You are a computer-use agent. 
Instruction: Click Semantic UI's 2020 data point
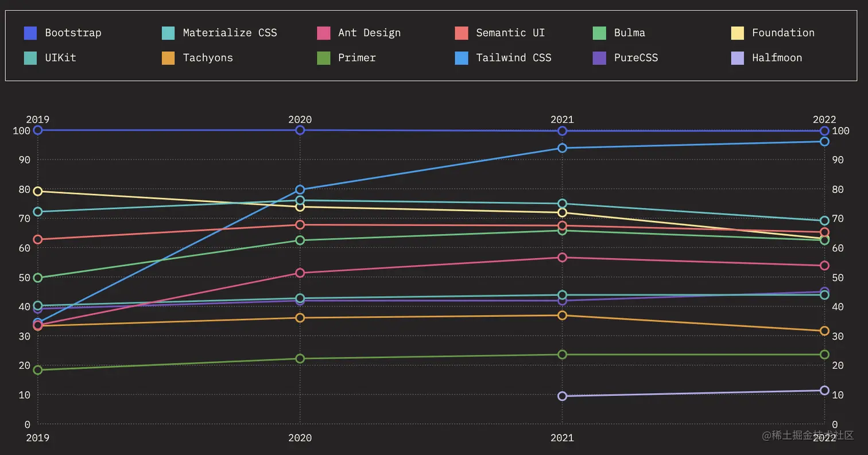(x=300, y=224)
